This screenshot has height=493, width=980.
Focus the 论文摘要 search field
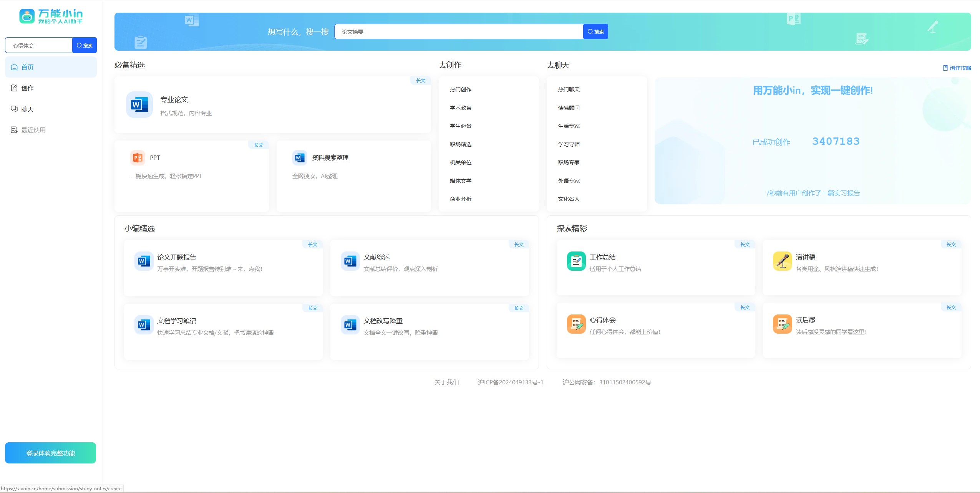tap(458, 31)
